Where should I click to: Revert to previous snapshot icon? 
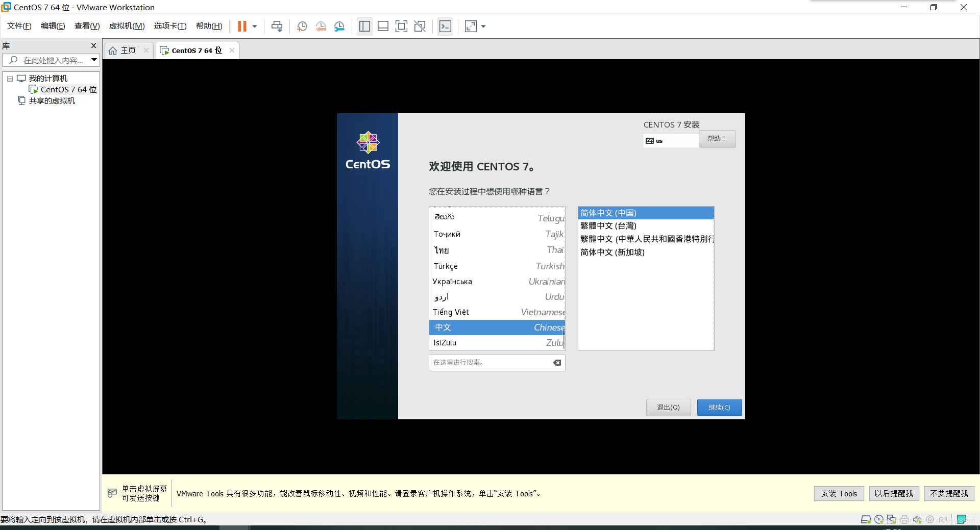321,27
